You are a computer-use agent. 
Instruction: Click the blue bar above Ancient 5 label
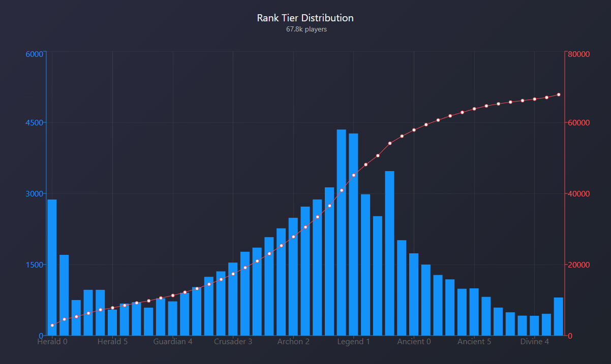click(474, 312)
